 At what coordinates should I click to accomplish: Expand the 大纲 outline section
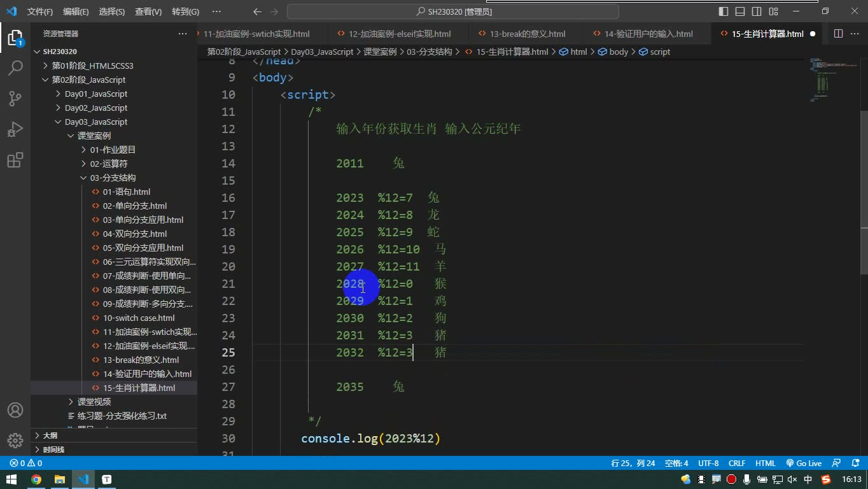(x=50, y=436)
